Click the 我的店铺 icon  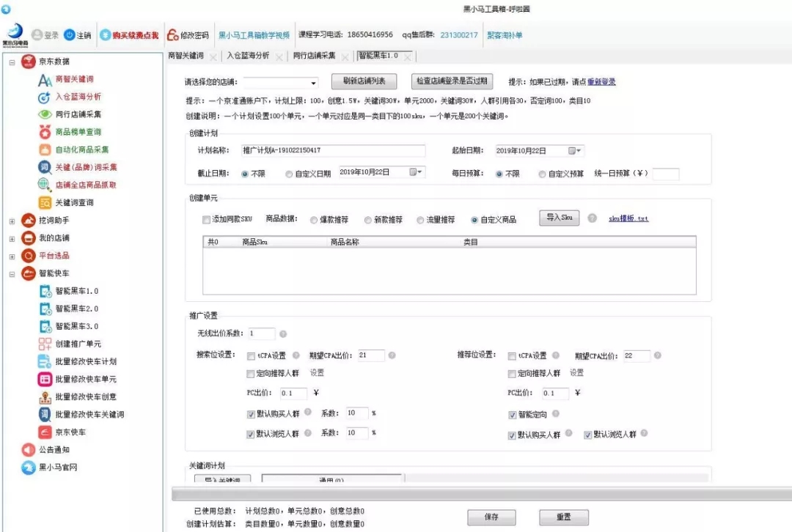click(x=29, y=238)
